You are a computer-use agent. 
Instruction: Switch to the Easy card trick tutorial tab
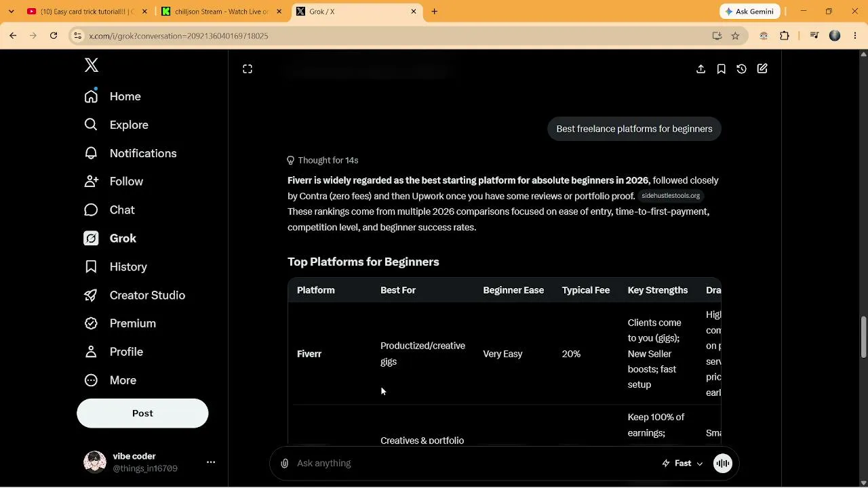[x=85, y=12]
